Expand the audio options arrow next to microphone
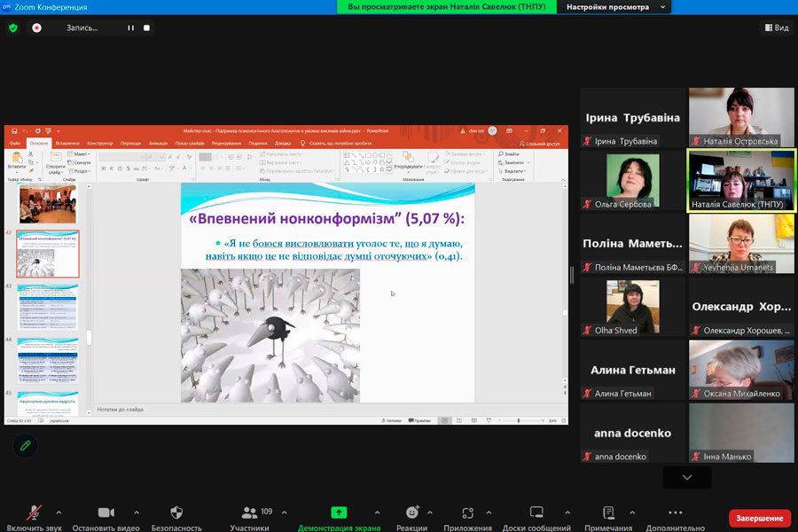The image size is (798, 532). pos(59,512)
